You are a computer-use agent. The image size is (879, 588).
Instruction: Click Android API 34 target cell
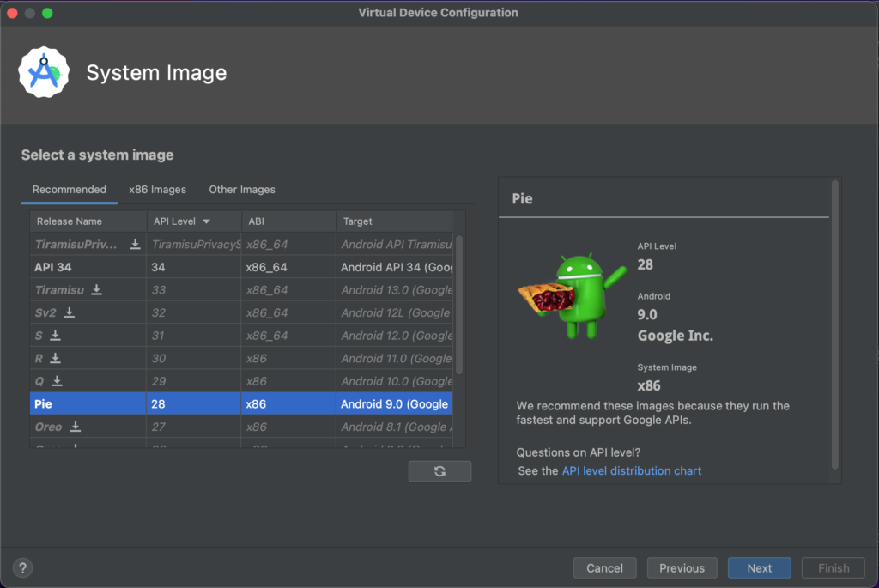pyautogui.click(x=395, y=267)
